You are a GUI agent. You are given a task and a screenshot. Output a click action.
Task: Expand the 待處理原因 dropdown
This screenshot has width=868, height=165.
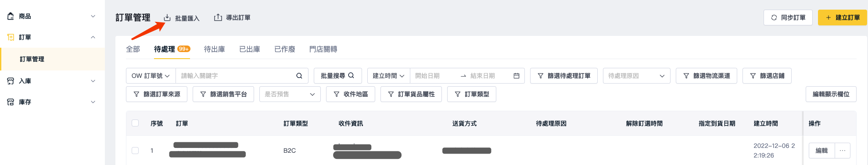[x=637, y=76]
